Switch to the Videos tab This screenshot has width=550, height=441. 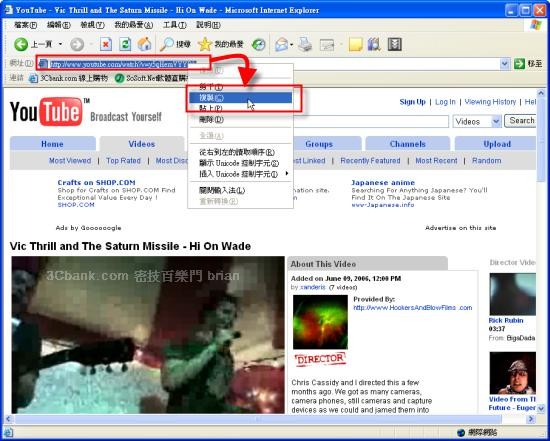click(x=142, y=144)
